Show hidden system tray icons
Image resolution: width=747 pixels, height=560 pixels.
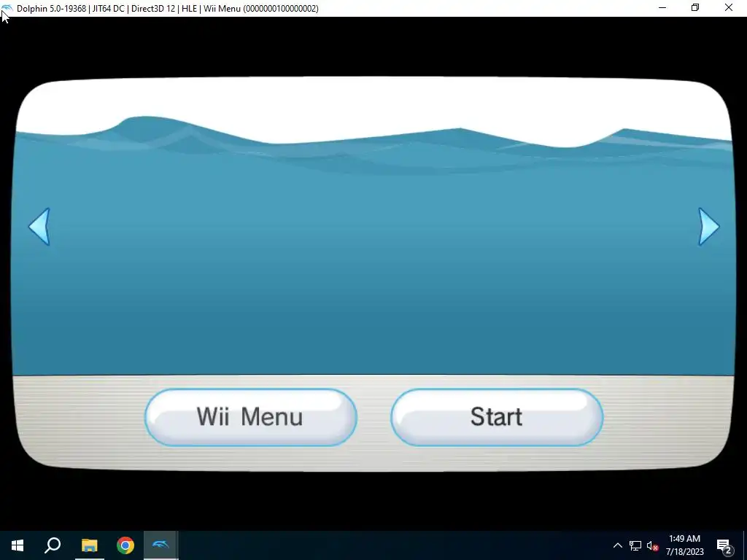click(617, 545)
